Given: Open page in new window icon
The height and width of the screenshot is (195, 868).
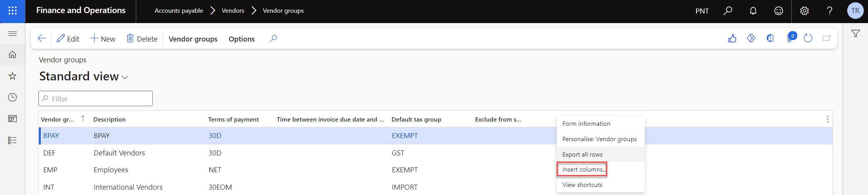Looking at the screenshot, I should 826,38.
